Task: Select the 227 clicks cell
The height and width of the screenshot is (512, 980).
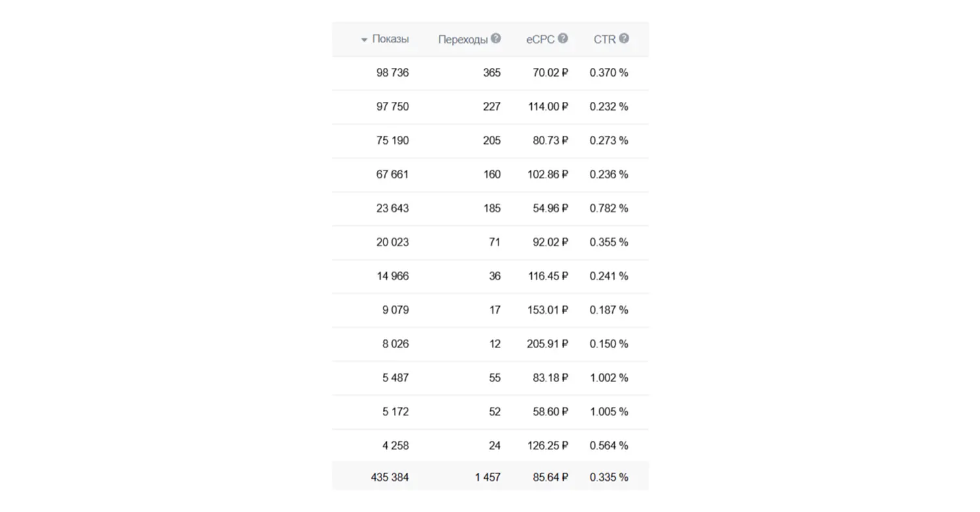Action: (x=492, y=106)
